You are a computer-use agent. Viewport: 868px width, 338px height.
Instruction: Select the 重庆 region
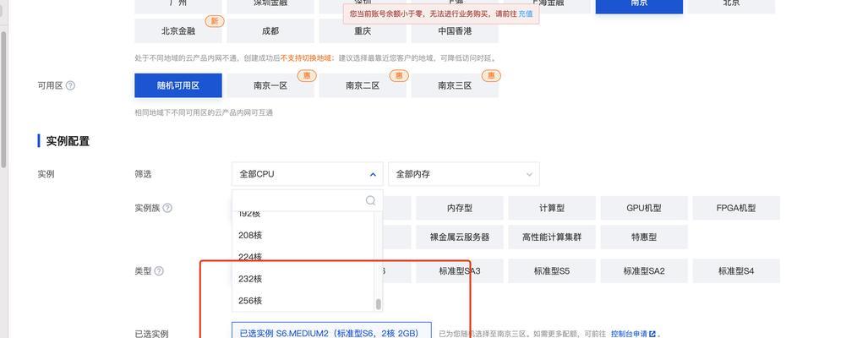point(363,31)
